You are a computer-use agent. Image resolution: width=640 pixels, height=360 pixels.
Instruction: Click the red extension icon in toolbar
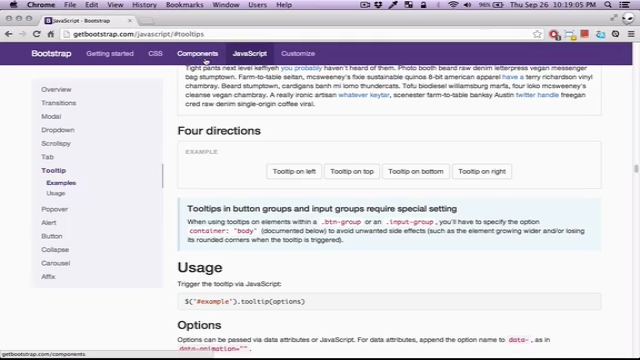coord(585,34)
